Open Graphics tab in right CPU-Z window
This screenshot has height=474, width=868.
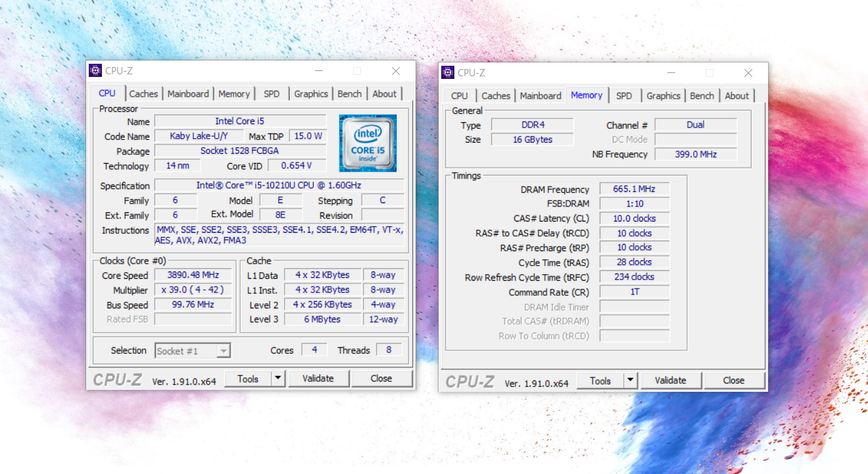tap(663, 96)
